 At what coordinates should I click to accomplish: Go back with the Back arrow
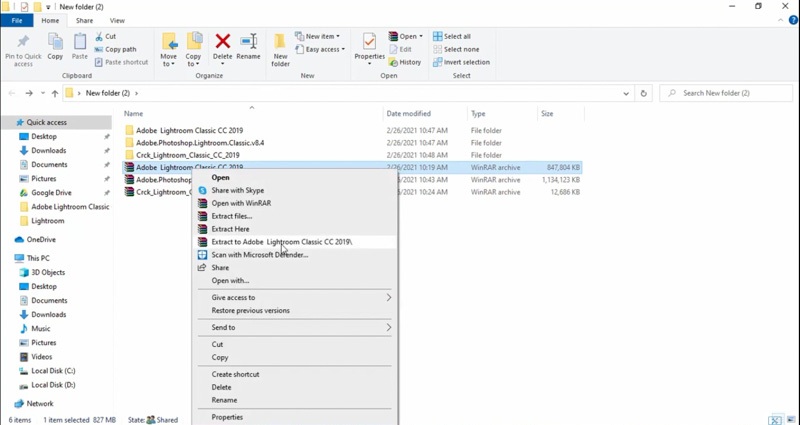coord(12,93)
